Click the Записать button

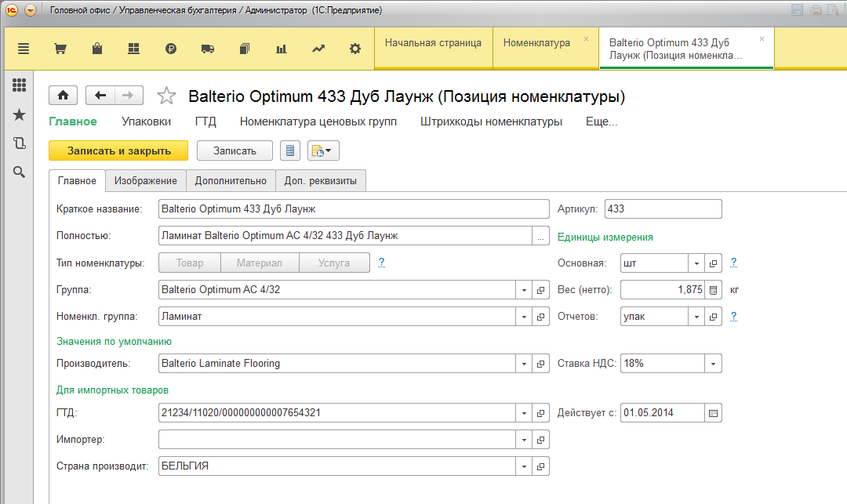click(x=234, y=151)
